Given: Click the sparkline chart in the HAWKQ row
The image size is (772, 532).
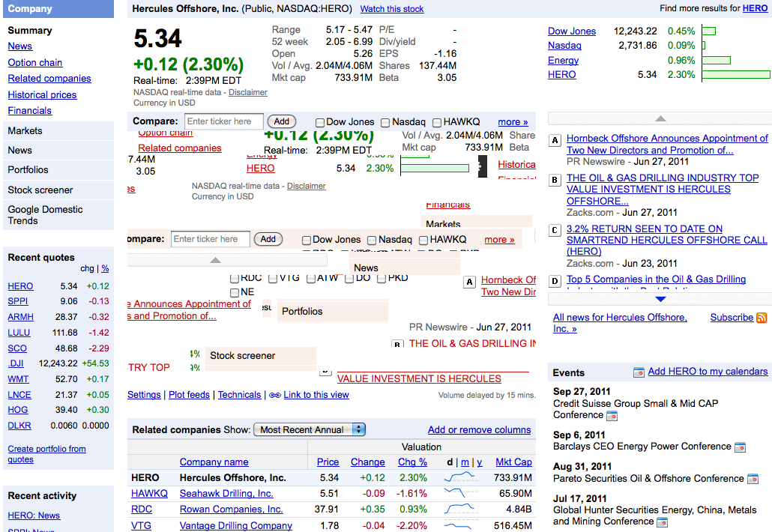Looking at the screenshot, I should [x=460, y=492].
